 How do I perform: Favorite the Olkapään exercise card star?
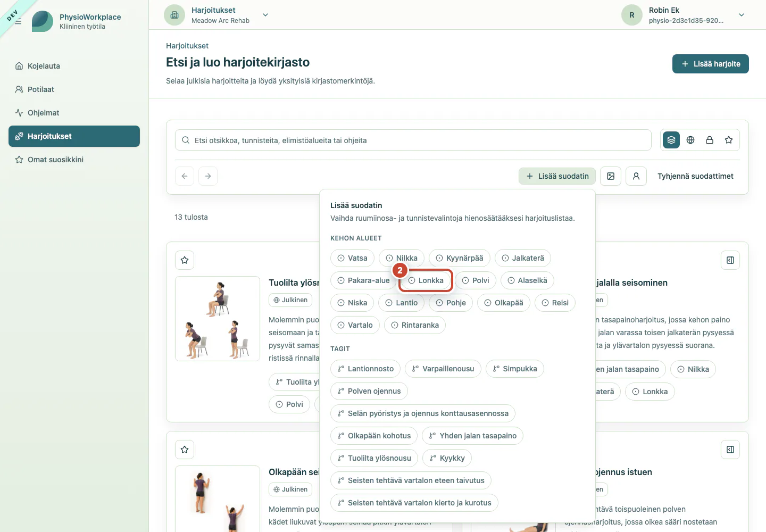click(x=185, y=450)
